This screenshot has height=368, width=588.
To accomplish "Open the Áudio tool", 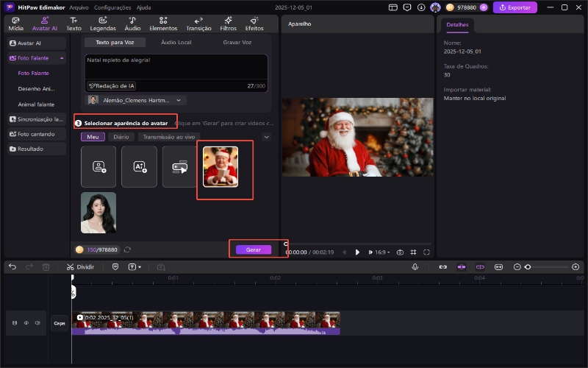I will pos(132,24).
